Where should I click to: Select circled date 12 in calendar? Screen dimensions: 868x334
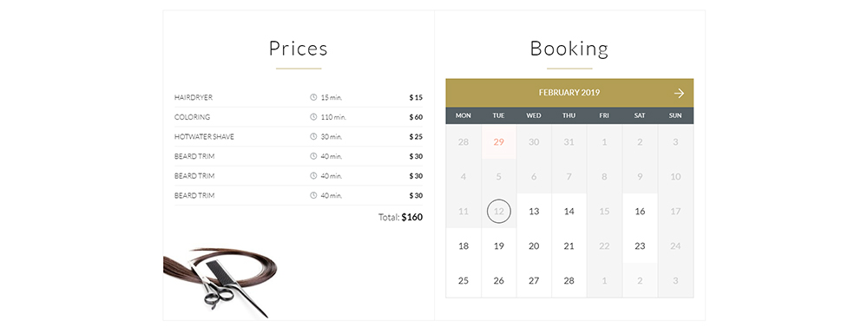499,211
